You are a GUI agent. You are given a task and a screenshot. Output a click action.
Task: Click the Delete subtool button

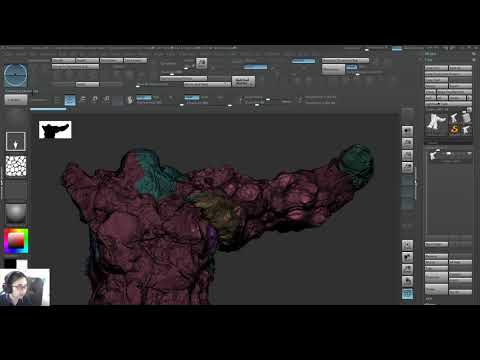click(436, 289)
